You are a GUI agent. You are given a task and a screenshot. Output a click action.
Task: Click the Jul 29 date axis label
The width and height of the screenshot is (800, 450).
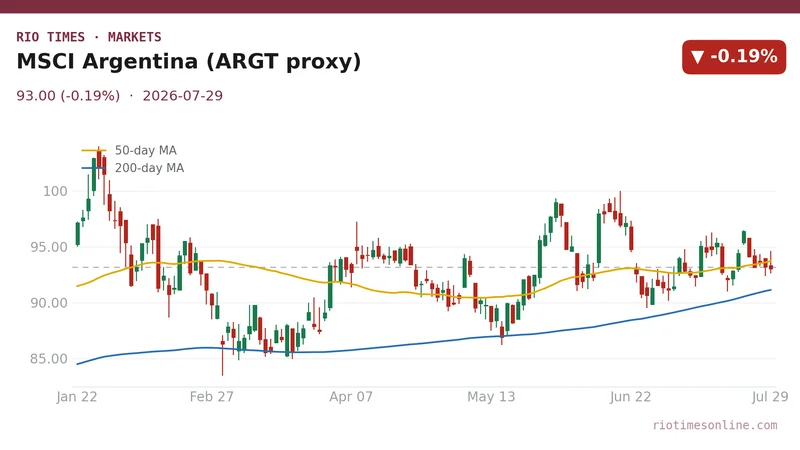(x=770, y=396)
